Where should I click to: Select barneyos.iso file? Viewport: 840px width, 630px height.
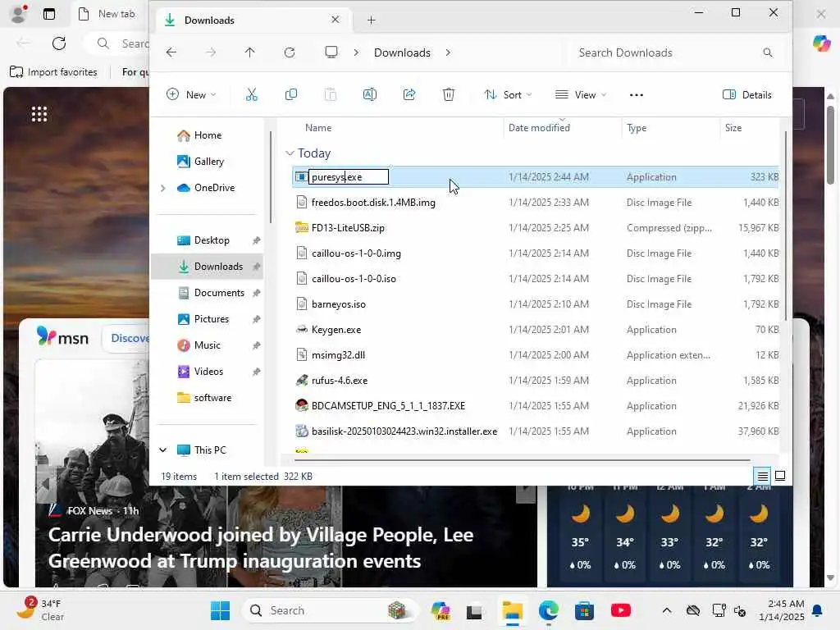coord(339,304)
